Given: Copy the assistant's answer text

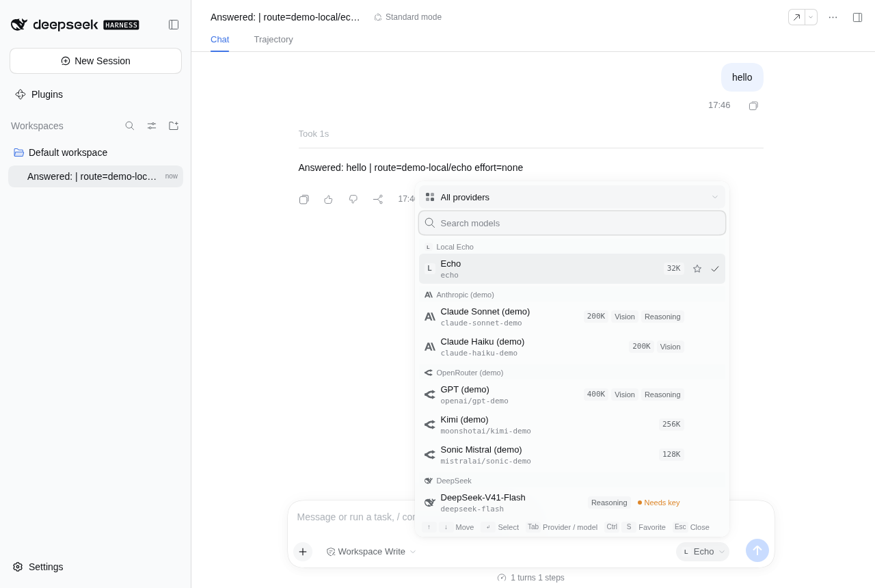Looking at the screenshot, I should pyautogui.click(x=304, y=199).
